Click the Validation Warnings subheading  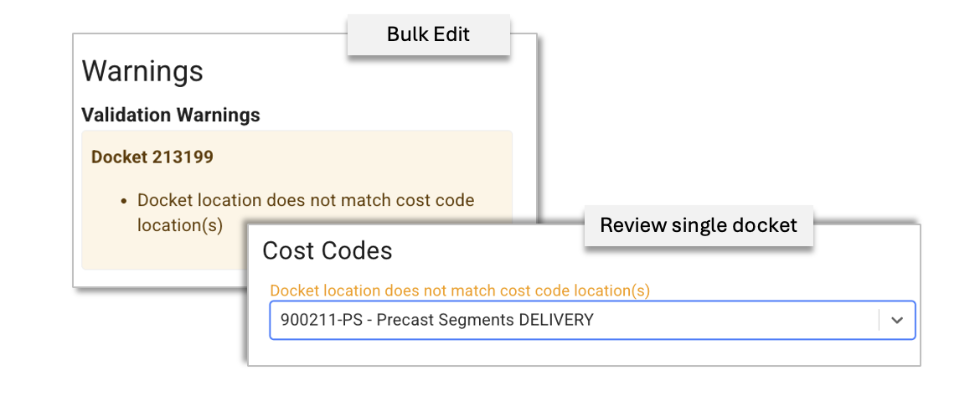click(171, 115)
